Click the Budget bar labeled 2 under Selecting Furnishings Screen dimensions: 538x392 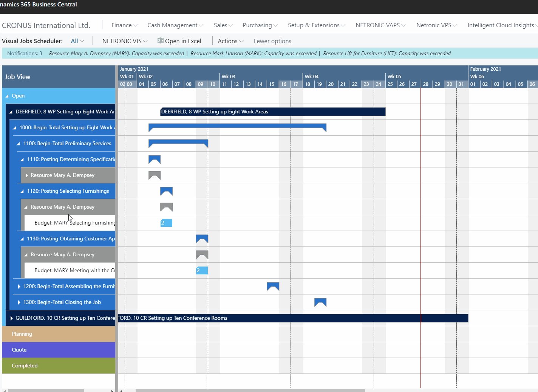[x=166, y=223]
